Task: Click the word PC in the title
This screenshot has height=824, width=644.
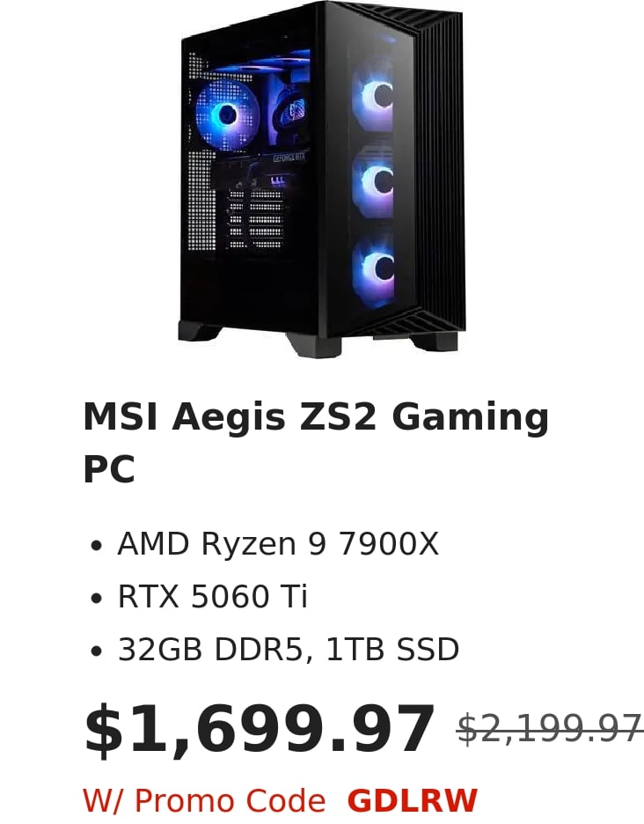Action: coord(109,468)
